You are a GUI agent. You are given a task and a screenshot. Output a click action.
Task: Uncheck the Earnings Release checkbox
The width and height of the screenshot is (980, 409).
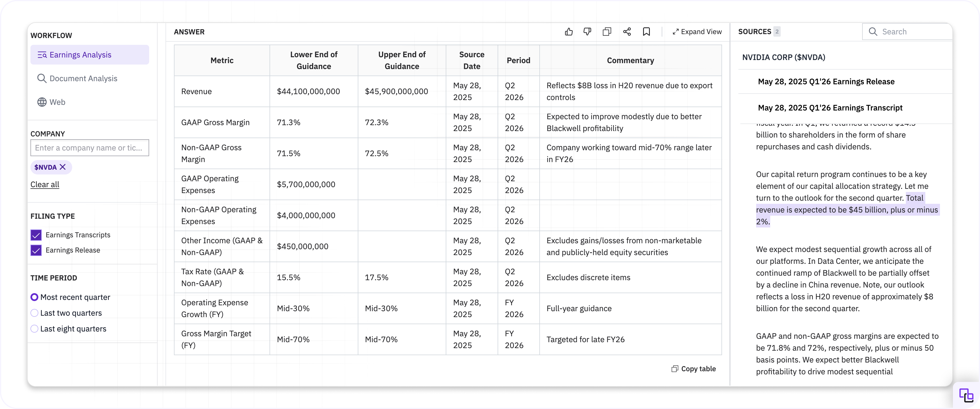click(x=36, y=250)
